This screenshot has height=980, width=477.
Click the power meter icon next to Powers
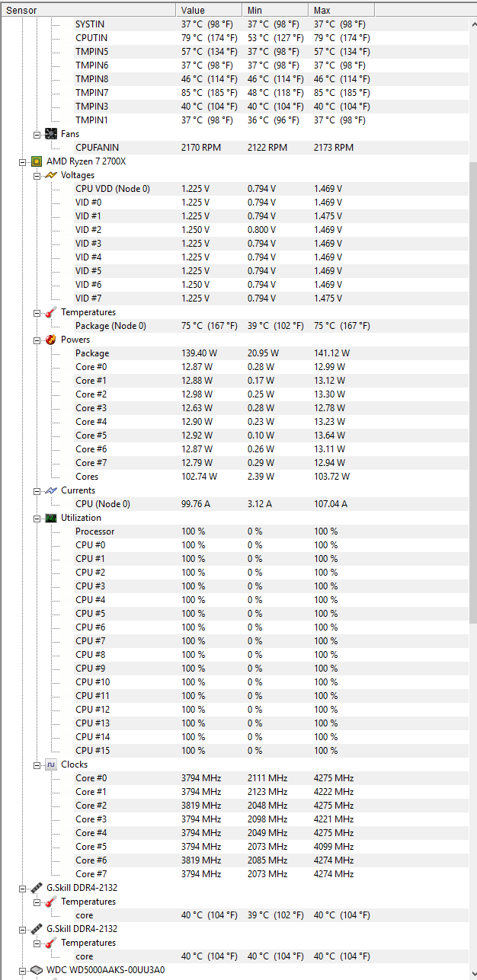point(50,339)
